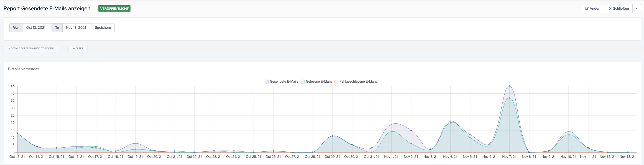Toggle Fehlgeschlagene E-Mails legend swatch

336,82
